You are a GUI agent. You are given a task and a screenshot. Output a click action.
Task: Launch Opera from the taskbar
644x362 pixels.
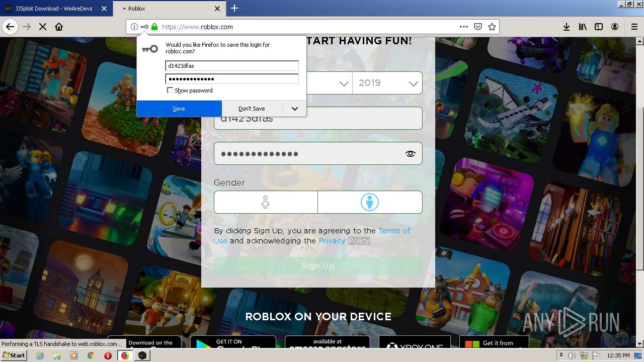(108, 355)
